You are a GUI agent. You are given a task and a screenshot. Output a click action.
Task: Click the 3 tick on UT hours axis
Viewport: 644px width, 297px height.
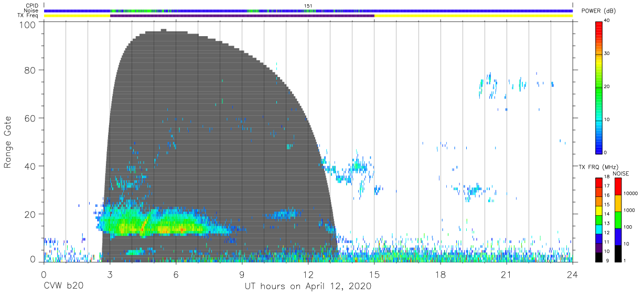pos(110,273)
